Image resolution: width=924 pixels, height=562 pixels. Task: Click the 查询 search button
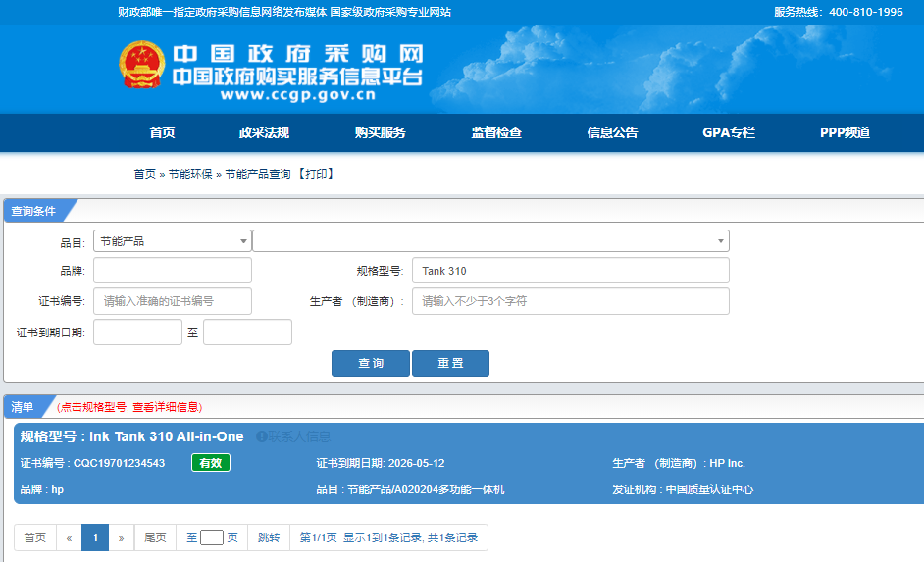point(371,364)
